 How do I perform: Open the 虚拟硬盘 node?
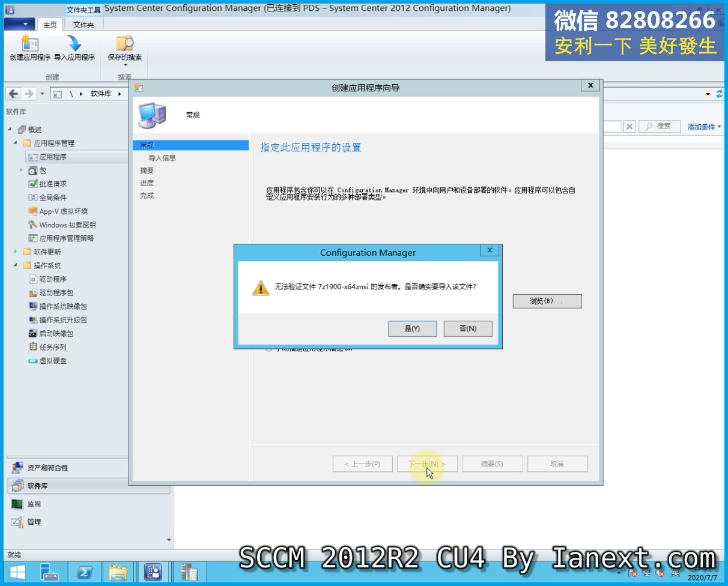[x=53, y=361]
